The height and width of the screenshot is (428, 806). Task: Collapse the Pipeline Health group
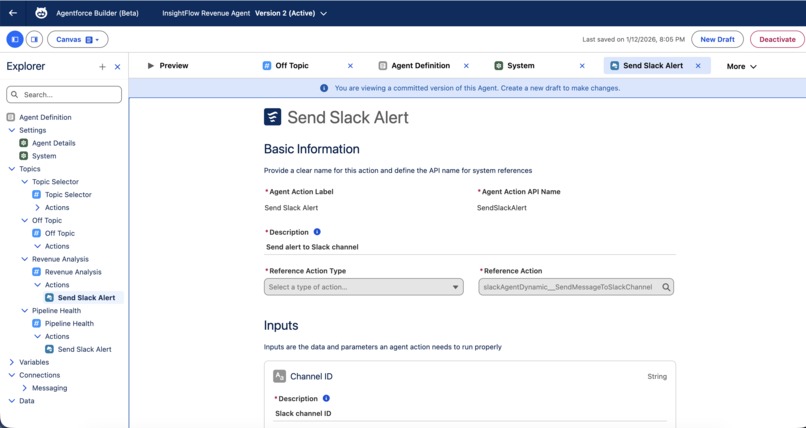point(25,310)
